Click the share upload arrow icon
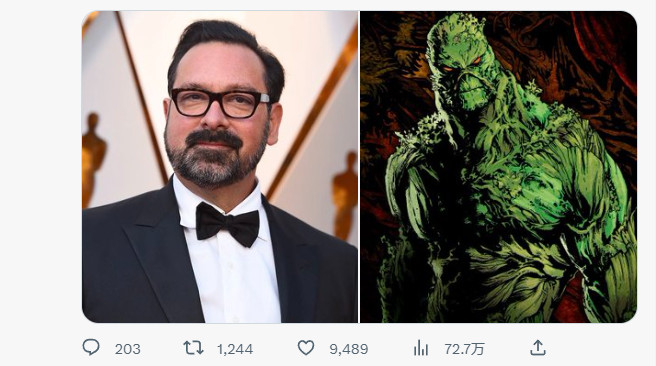The image size is (656, 366). tap(538, 348)
